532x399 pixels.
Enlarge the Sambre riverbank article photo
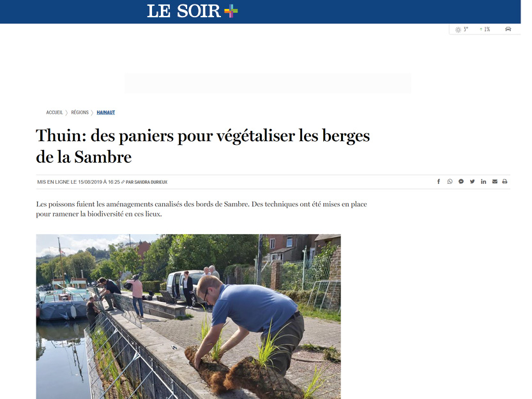[x=188, y=317]
